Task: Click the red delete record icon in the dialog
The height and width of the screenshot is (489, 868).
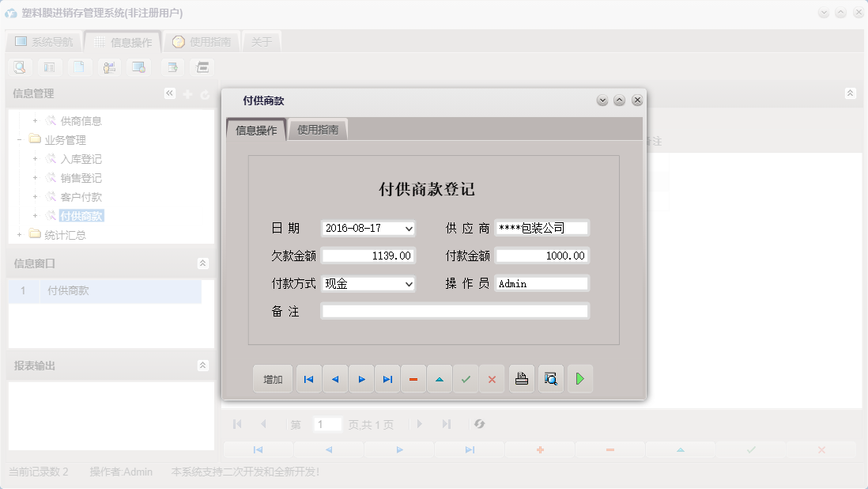Action: pos(413,378)
